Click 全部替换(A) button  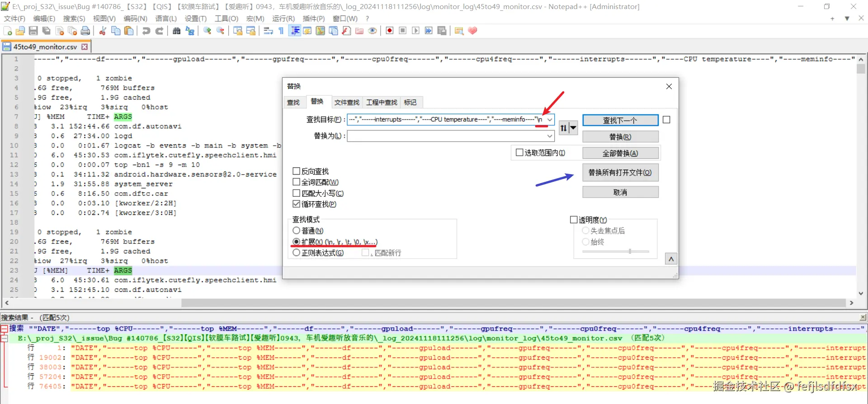pos(620,153)
